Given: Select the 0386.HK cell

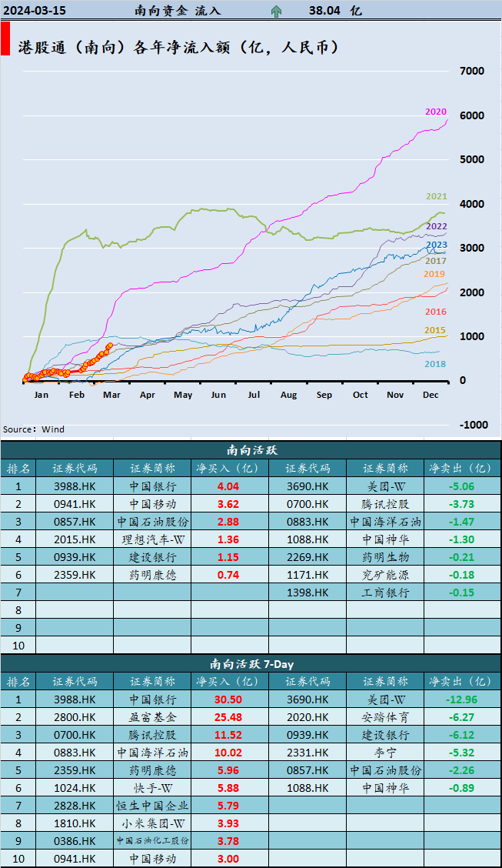Looking at the screenshot, I should tap(75, 841).
